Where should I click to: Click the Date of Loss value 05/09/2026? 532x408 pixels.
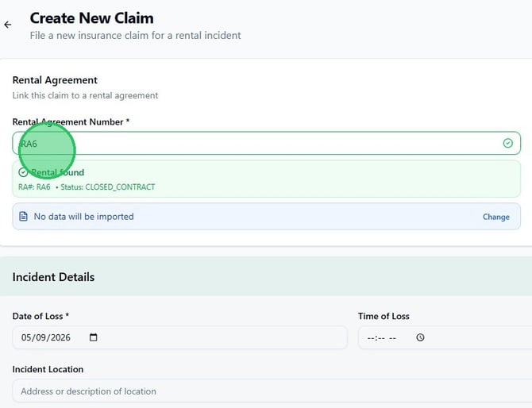(x=46, y=337)
